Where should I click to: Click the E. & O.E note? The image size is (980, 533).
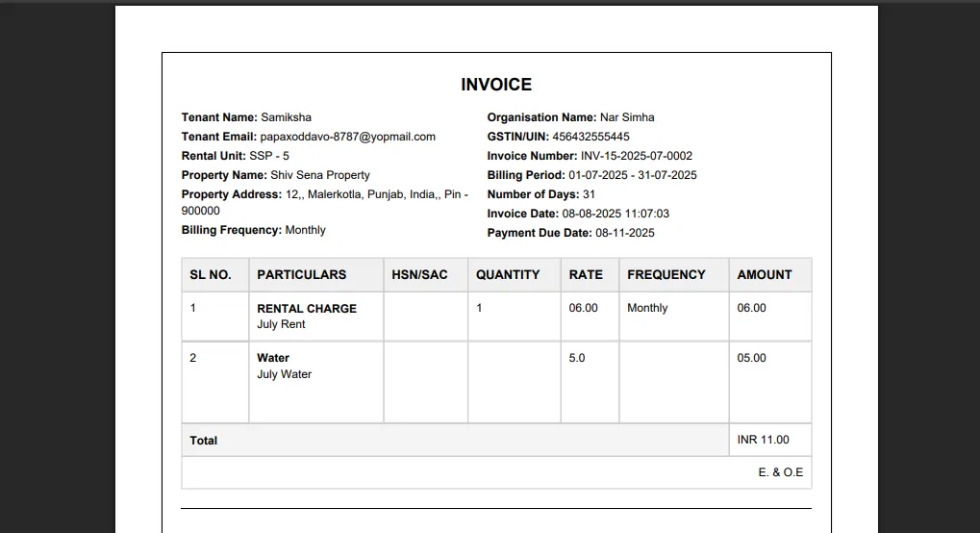[781, 472]
